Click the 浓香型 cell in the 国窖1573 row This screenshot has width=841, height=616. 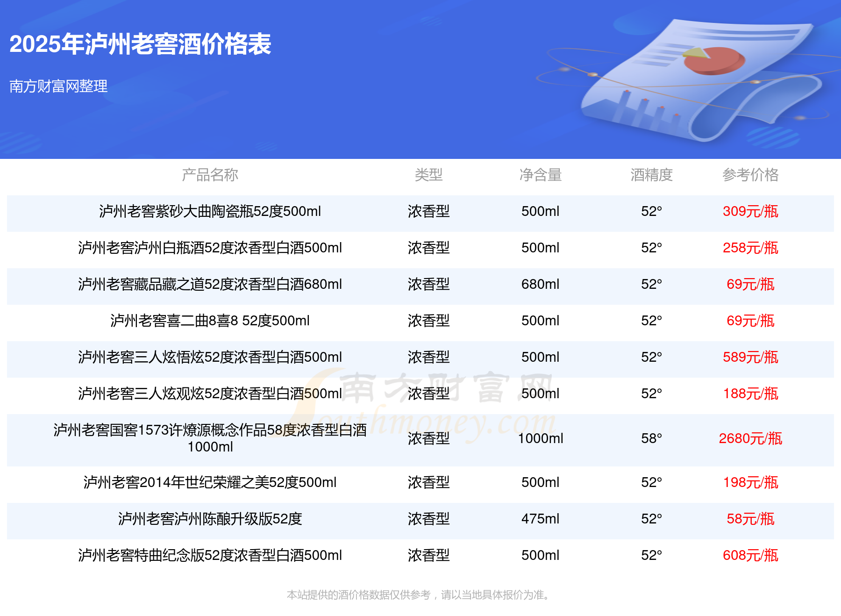click(428, 438)
